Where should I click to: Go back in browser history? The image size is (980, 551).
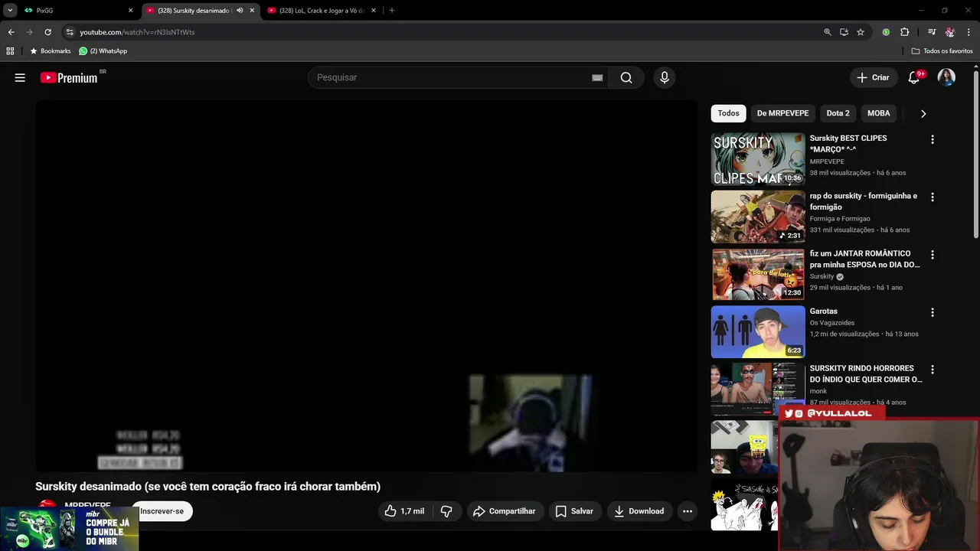coord(11,32)
